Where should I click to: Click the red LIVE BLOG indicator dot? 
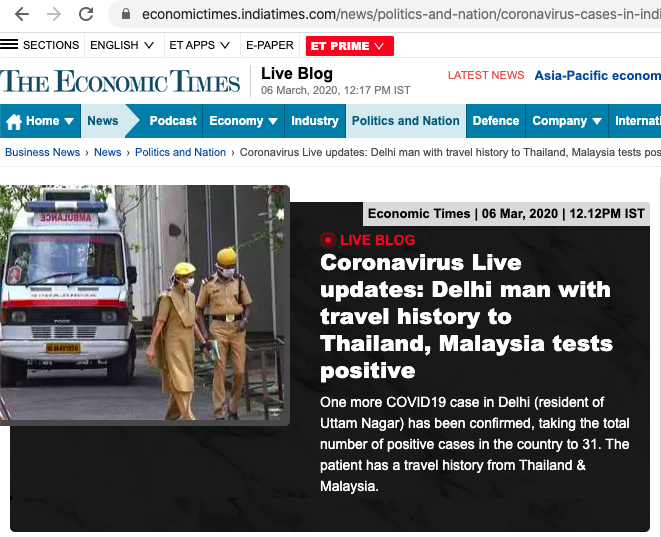click(328, 240)
